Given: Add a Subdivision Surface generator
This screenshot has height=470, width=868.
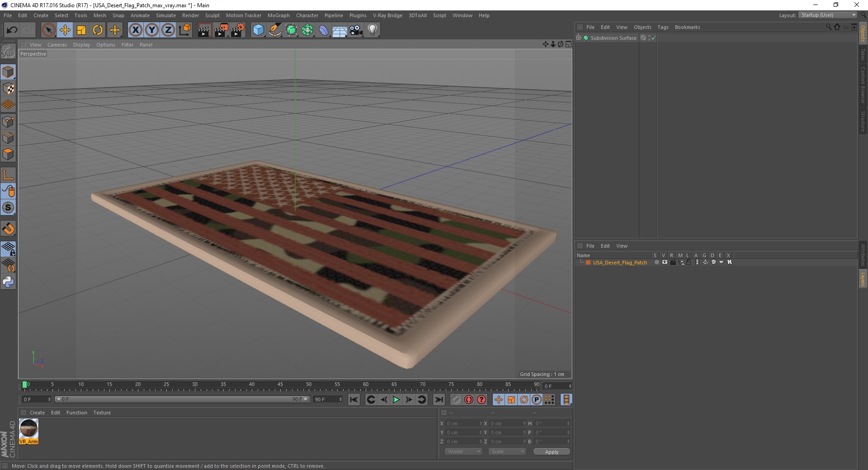Looking at the screenshot, I should (x=291, y=30).
